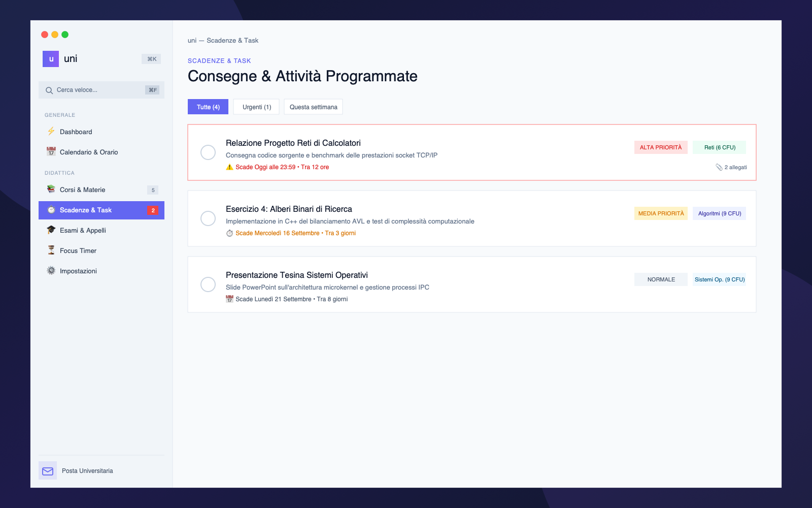Click the red 2 badge on Scadenze & Task
The height and width of the screenshot is (508, 812).
153,210
